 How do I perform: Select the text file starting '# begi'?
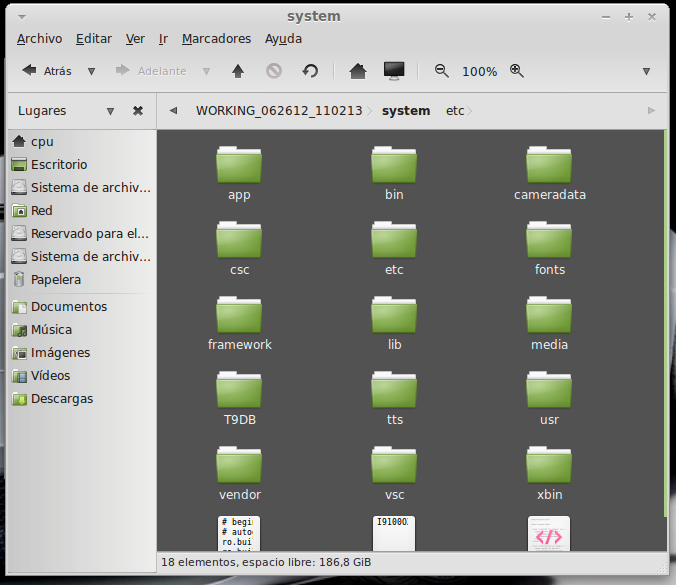pyautogui.click(x=239, y=533)
